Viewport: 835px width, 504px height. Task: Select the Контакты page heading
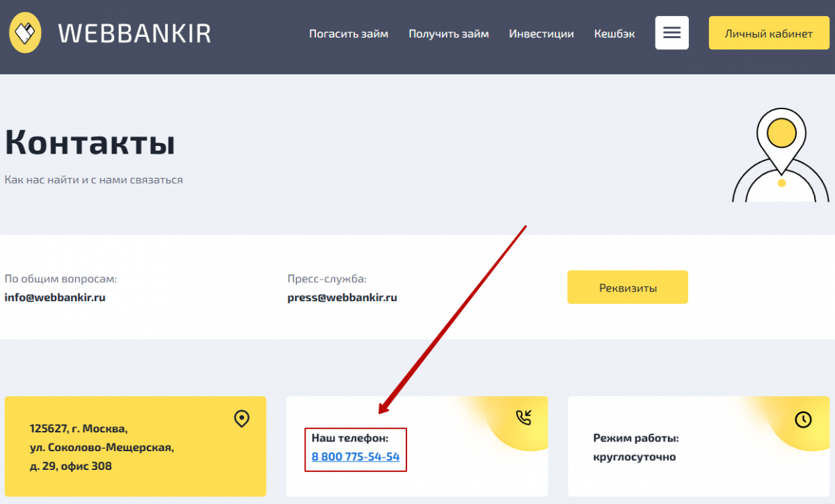pyautogui.click(x=90, y=142)
